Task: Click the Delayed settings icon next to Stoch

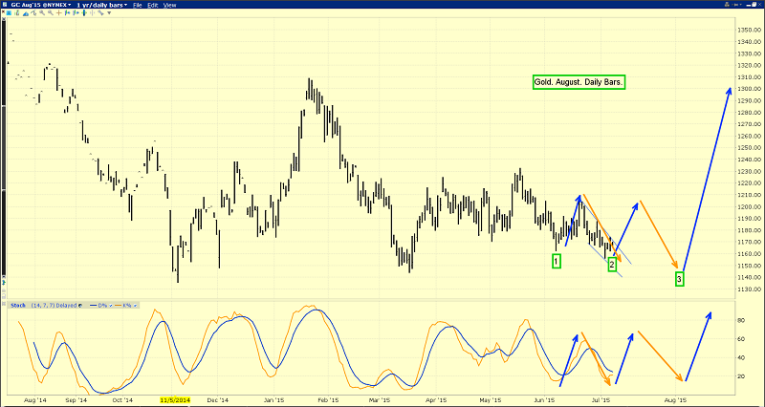Action: tap(82, 304)
